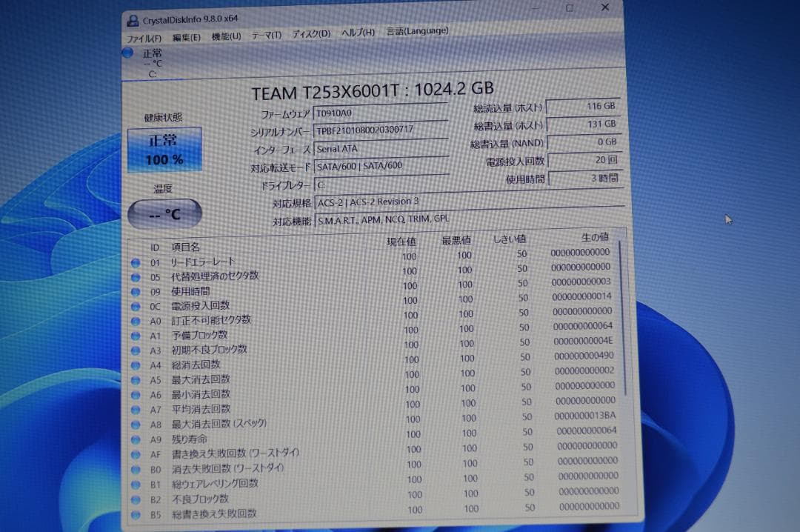Click the blue status dot for row A6

[x=136, y=395]
